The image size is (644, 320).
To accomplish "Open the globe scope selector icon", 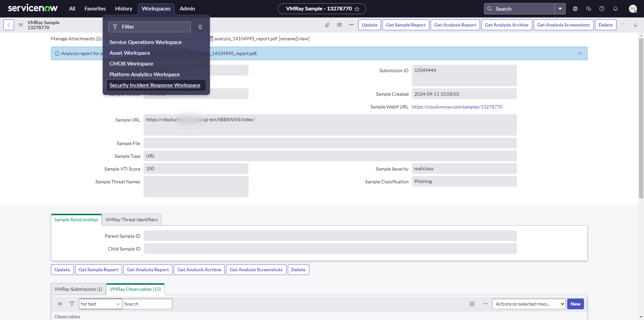I will (575, 9).
